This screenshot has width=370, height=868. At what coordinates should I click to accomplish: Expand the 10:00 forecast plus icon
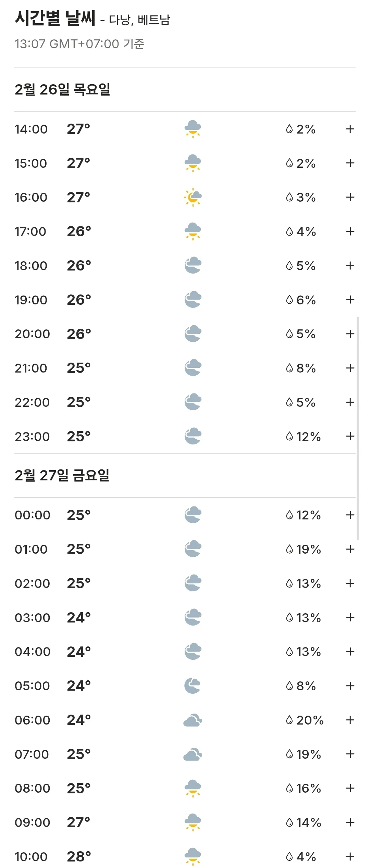click(350, 856)
